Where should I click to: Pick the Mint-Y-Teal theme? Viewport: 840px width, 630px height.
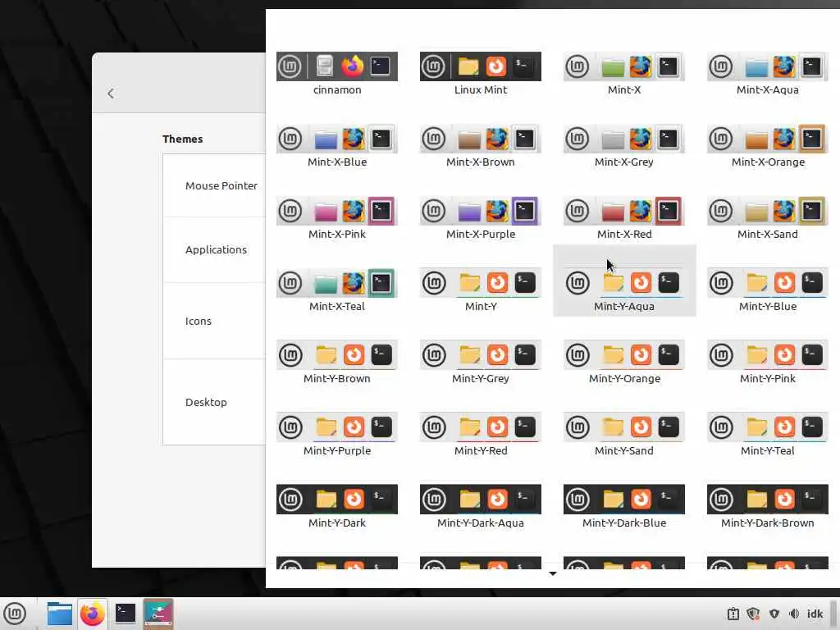click(768, 435)
